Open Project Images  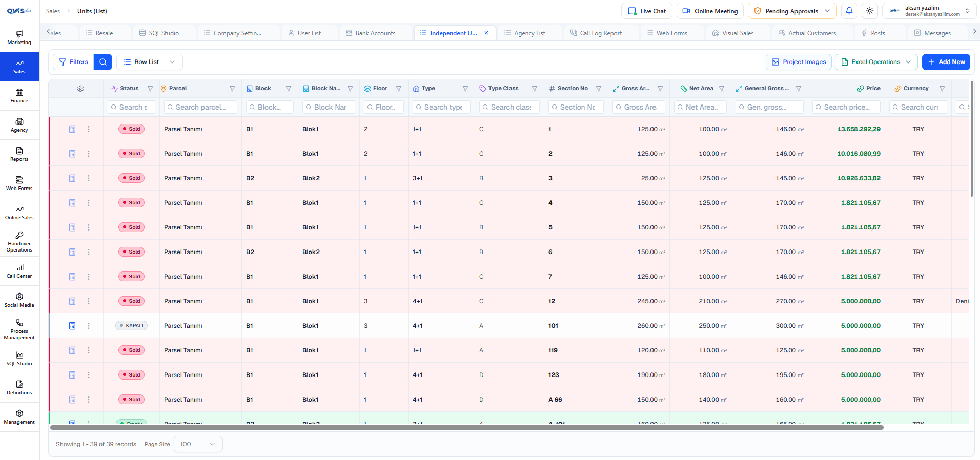tap(799, 62)
